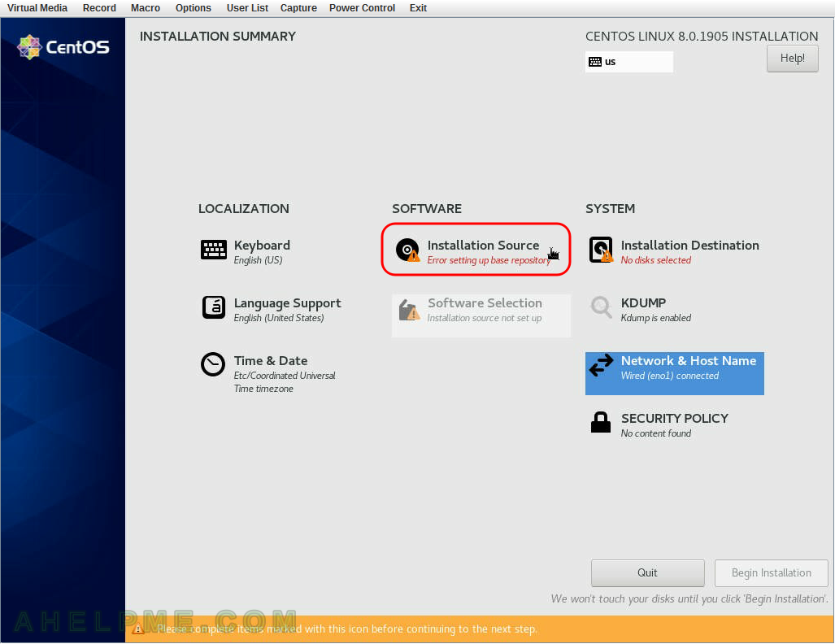Click the Software Selection package icon
This screenshot has width=835, height=644.
(409, 310)
